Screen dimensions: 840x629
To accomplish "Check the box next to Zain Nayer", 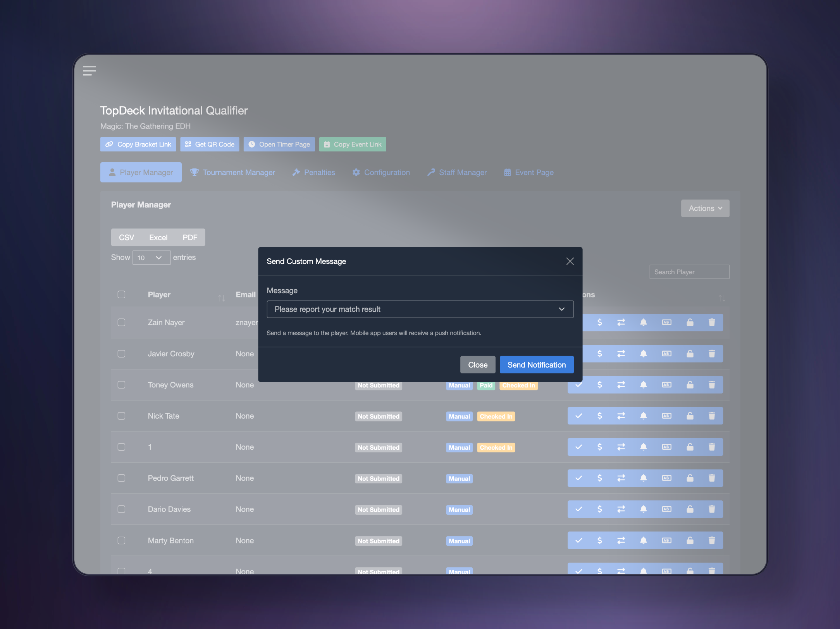I will click(121, 323).
